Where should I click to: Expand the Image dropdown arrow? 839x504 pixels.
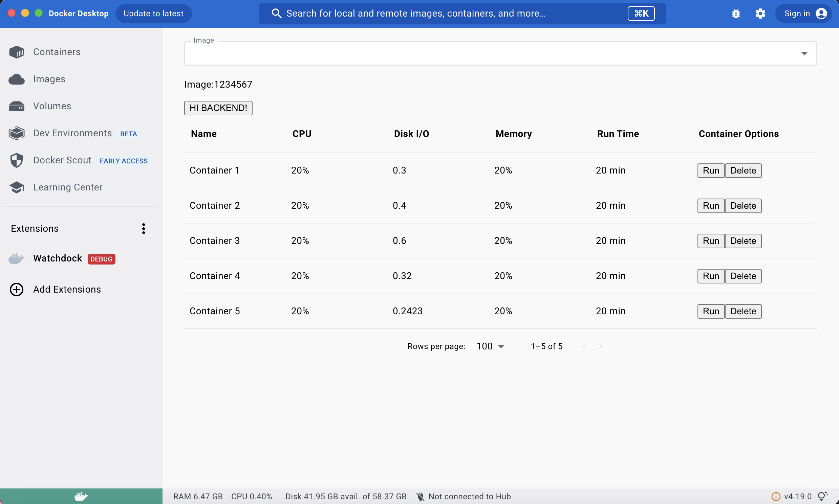[x=804, y=53]
